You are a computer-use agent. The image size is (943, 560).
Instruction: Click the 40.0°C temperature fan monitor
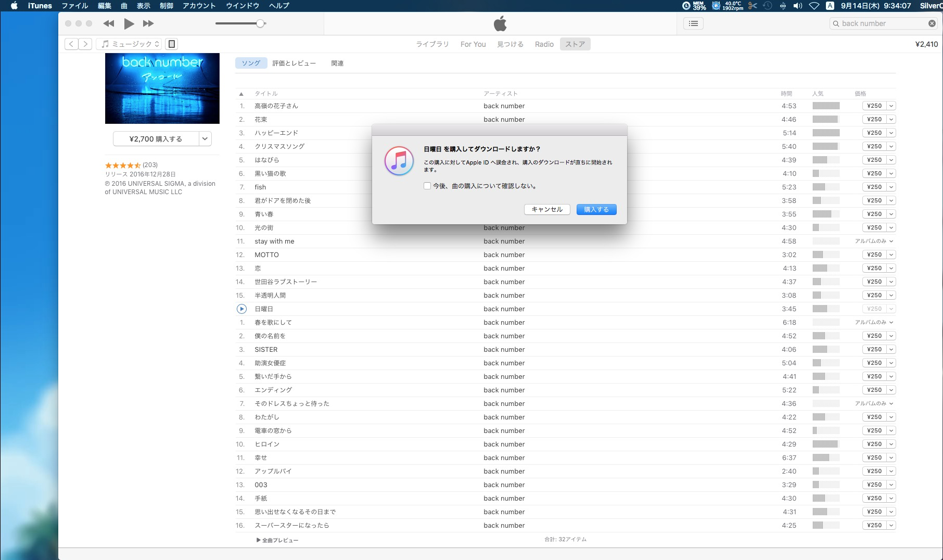tap(728, 6)
